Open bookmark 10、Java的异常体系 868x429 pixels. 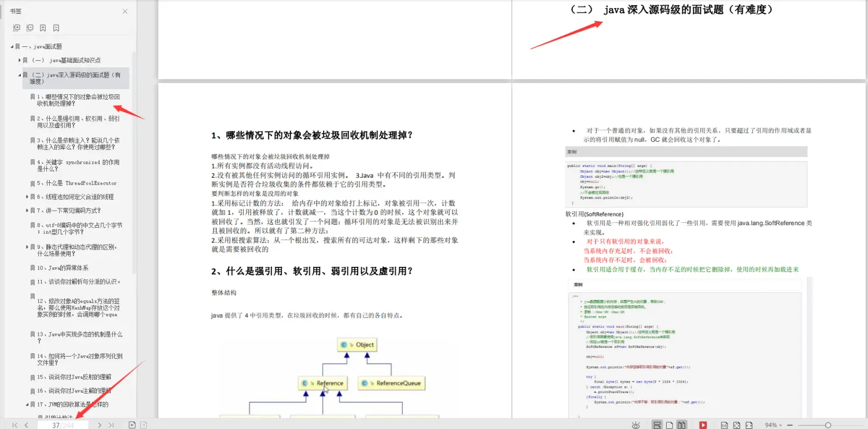62,268
